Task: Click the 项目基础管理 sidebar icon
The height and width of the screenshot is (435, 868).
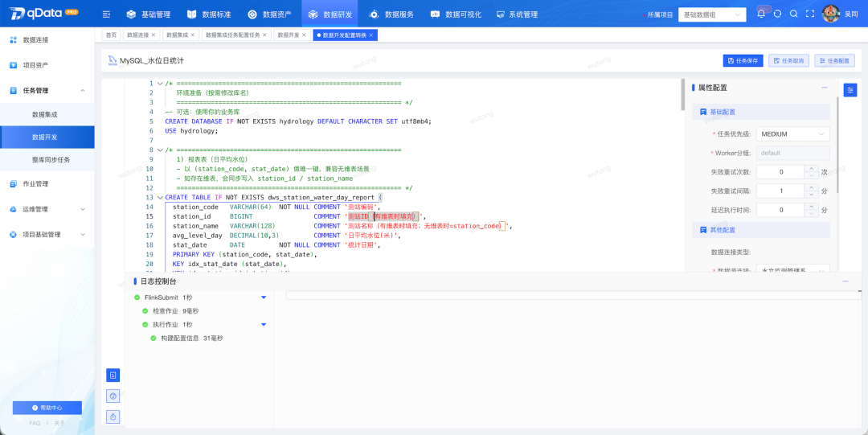Action: tap(14, 235)
